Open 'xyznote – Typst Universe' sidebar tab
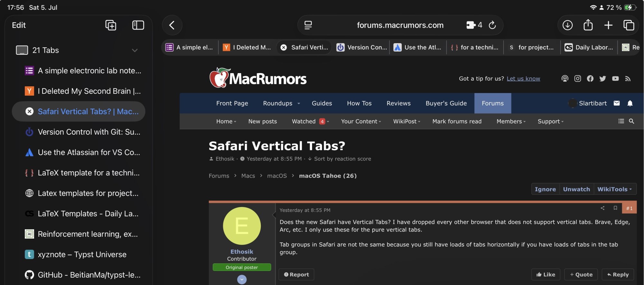The height and width of the screenshot is (285, 644). [x=79, y=254]
